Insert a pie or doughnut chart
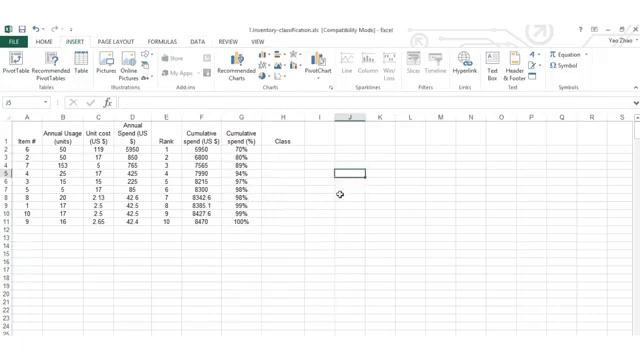This screenshot has width=640, height=360. click(262, 76)
